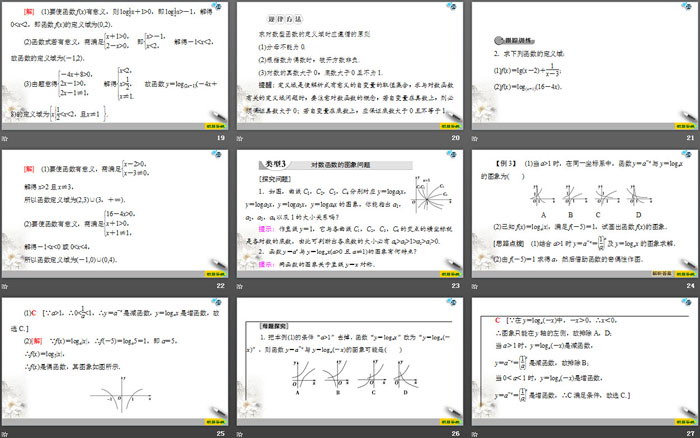Open slide 23 titled 类型3

[x=348, y=213]
